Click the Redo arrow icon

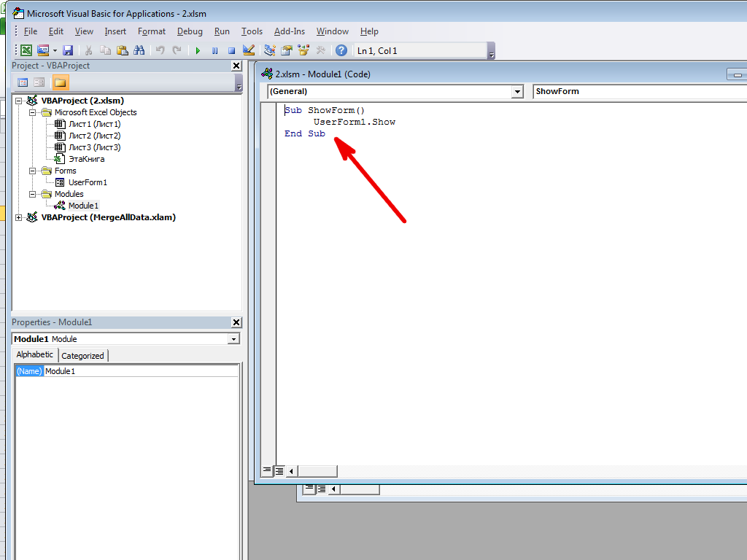(x=177, y=50)
